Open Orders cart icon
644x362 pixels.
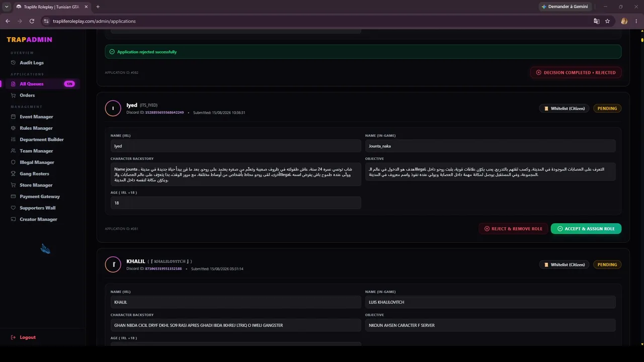[14, 96]
